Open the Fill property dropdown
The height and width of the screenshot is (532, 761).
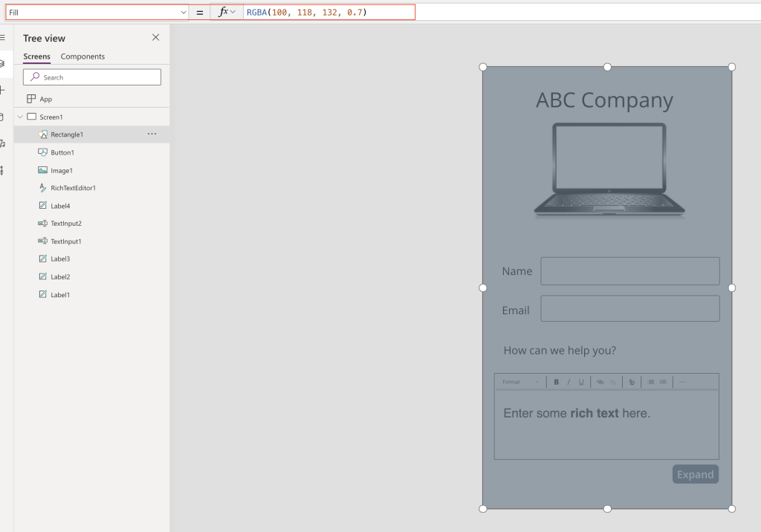tap(184, 13)
